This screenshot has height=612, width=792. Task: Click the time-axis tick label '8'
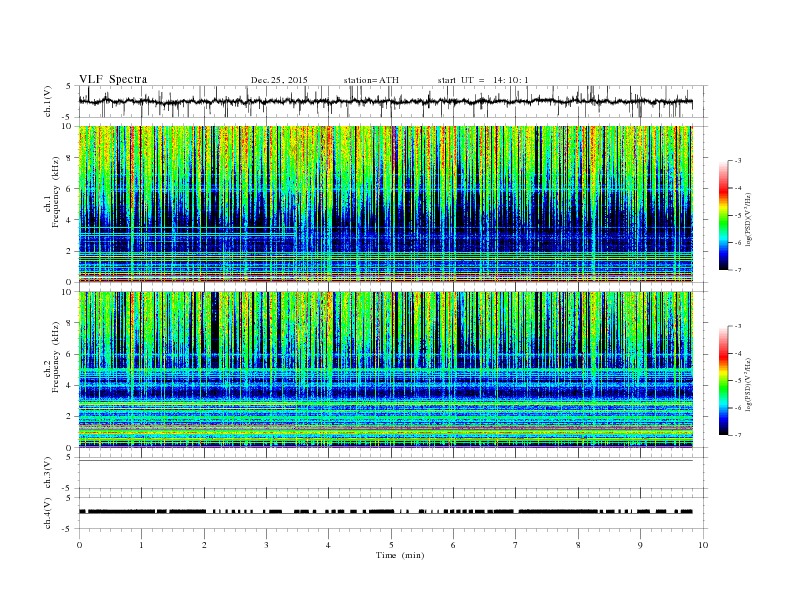point(578,545)
